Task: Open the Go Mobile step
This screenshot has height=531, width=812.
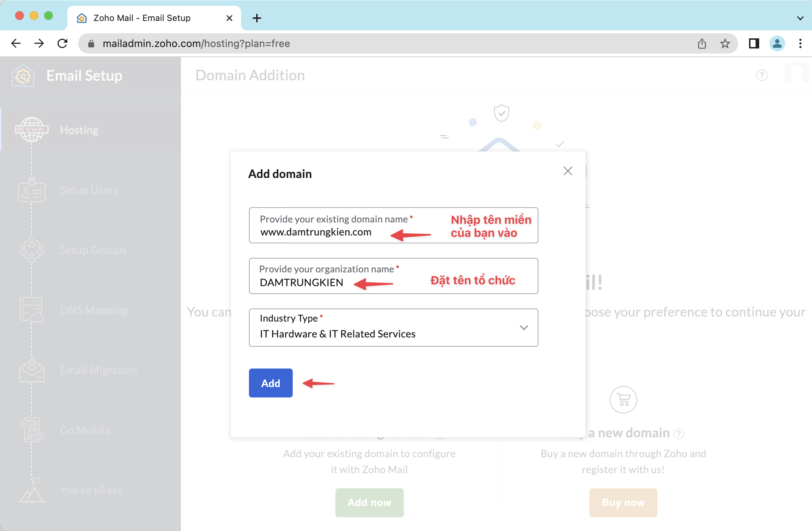Action: [x=85, y=430]
